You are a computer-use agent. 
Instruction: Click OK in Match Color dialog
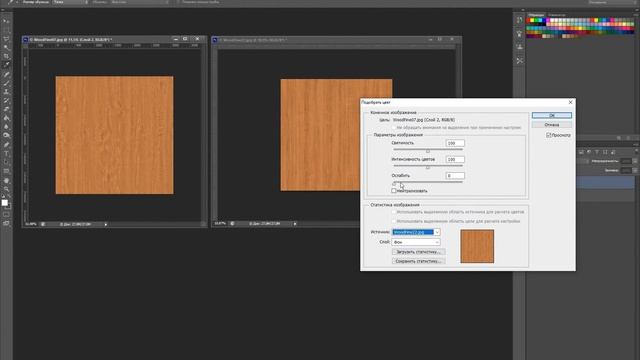tap(552, 116)
